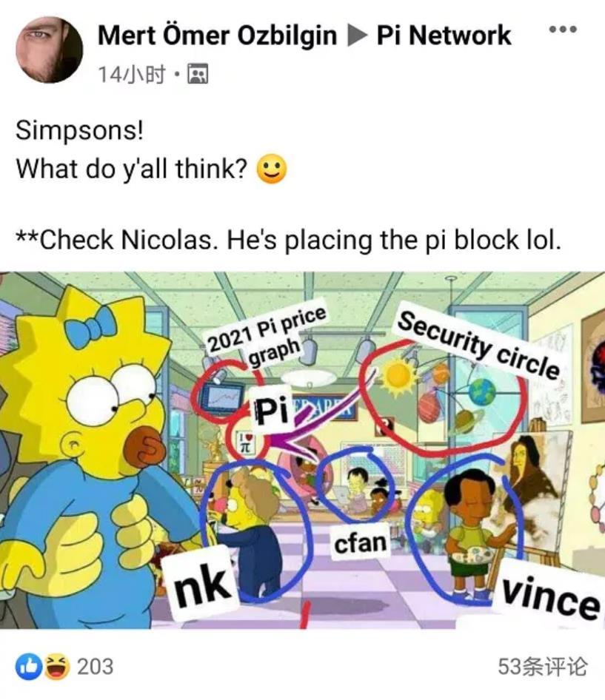Open the 53 comments link

pos(543,667)
